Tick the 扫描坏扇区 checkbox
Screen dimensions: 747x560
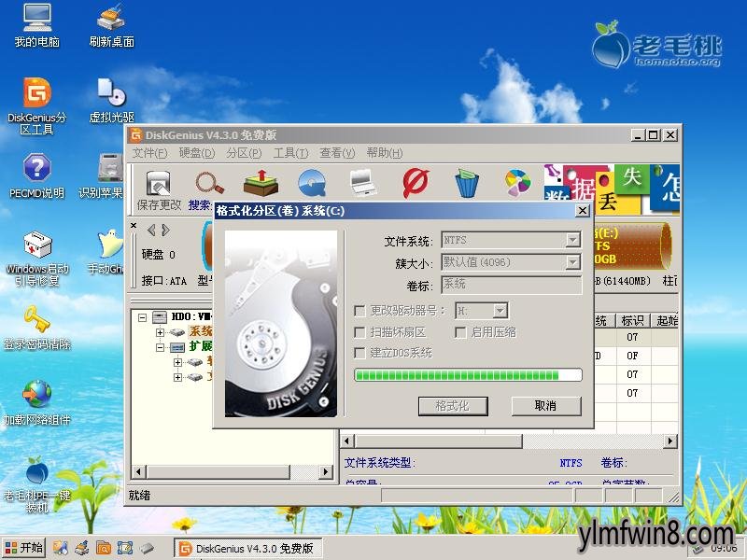359,332
